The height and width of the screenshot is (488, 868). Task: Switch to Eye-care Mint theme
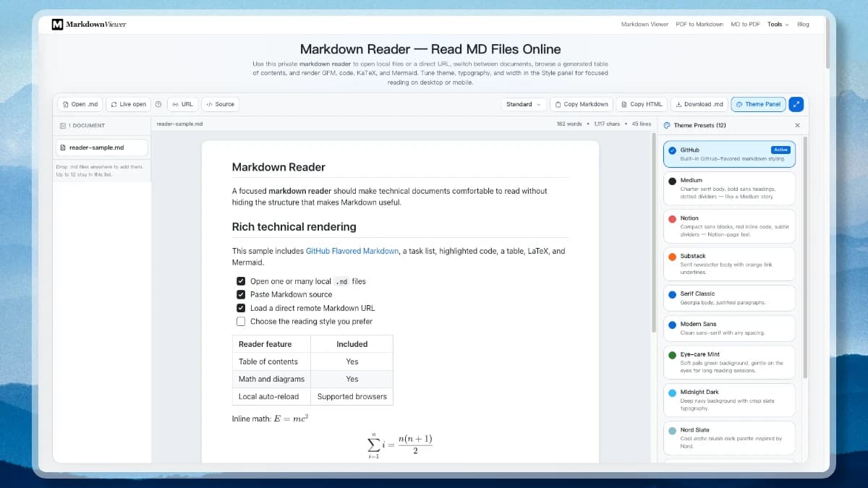click(729, 362)
